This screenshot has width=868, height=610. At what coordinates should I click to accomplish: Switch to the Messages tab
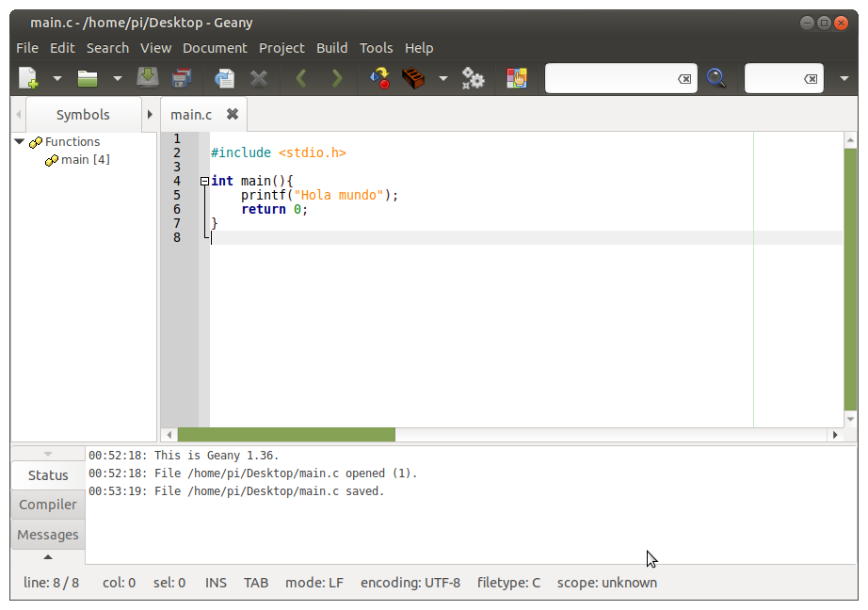tap(48, 535)
